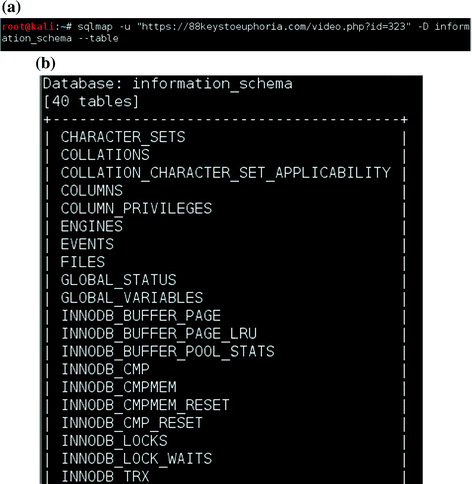472x484 pixels.
Task: Select GLOBAL_STATUS in the table list
Action: pyautogui.click(x=118, y=280)
